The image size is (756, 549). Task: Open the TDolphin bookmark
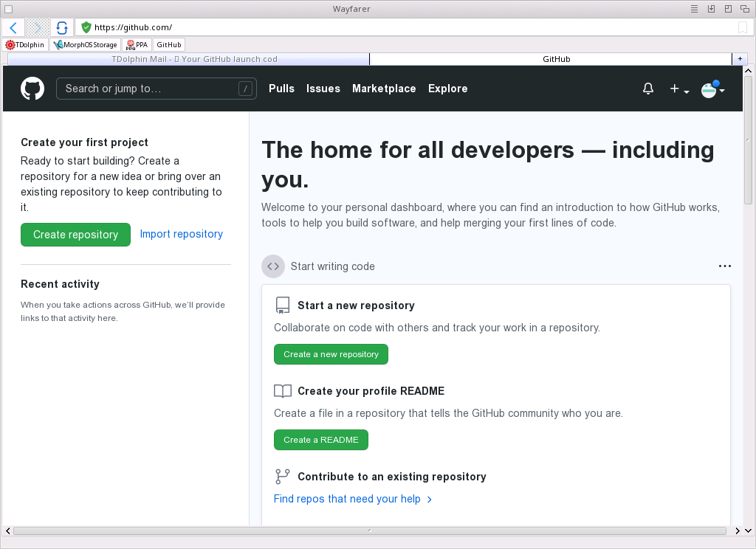[24, 45]
